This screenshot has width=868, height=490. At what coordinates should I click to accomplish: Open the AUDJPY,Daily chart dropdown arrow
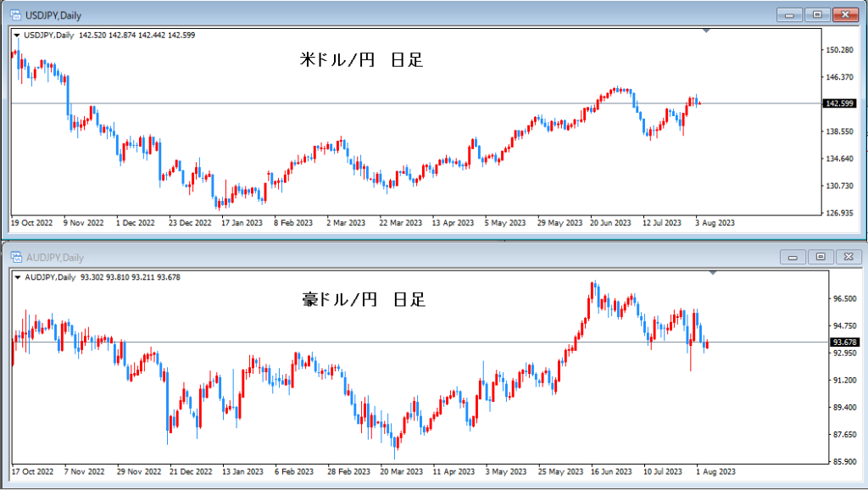point(17,277)
